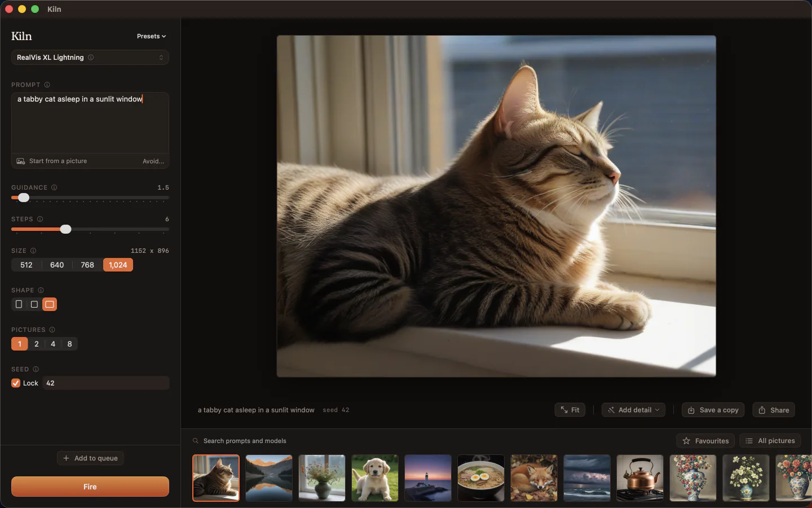Expand the Avoid... negative prompt field

pyautogui.click(x=153, y=161)
